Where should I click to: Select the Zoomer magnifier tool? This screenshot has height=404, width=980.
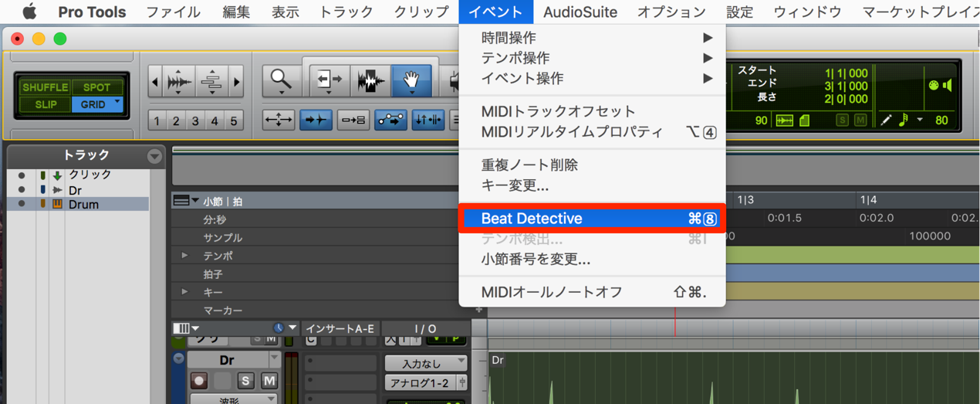tap(281, 80)
